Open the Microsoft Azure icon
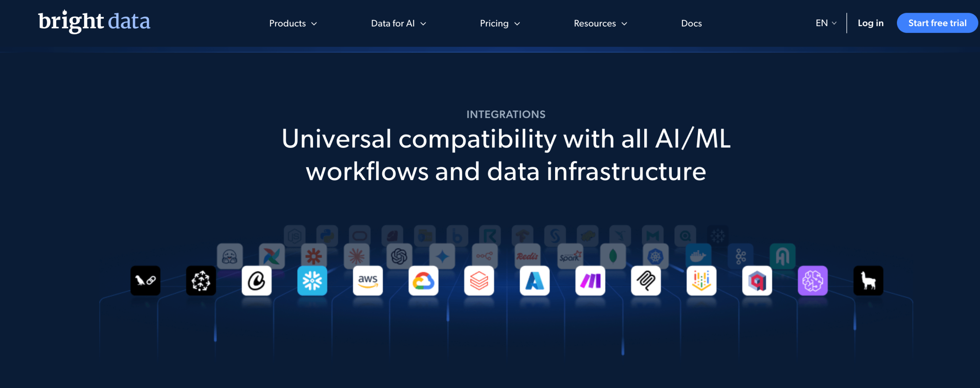The image size is (980, 388). tap(535, 281)
